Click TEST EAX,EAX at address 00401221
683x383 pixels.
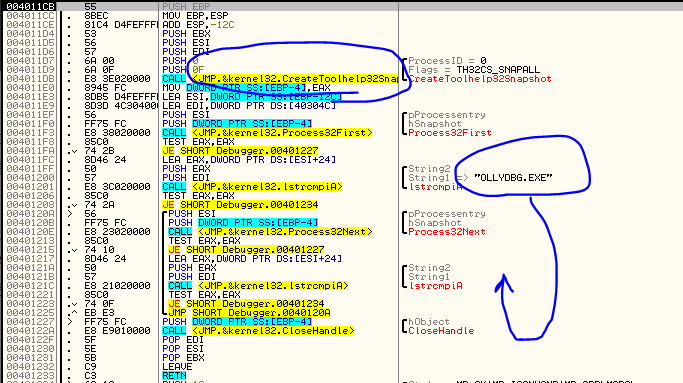pos(204,295)
